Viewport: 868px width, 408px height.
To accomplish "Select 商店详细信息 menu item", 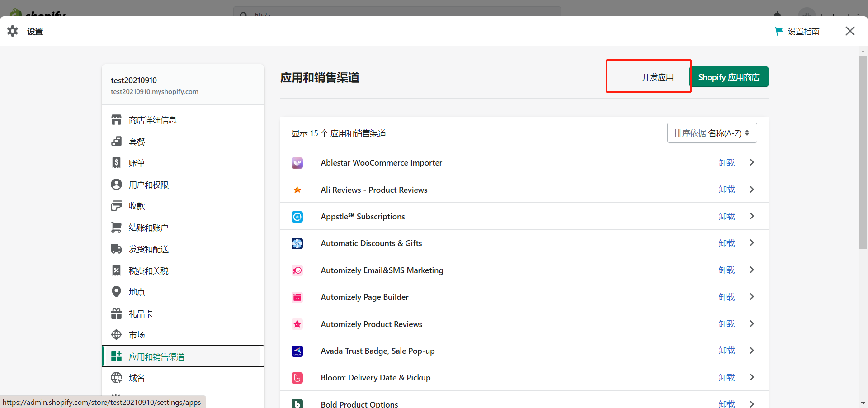I will point(183,120).
